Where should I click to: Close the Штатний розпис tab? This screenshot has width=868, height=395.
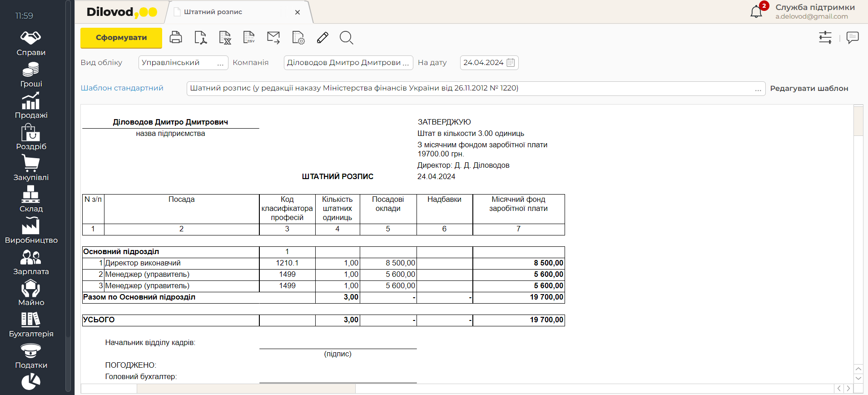click(x=298, y=12)
